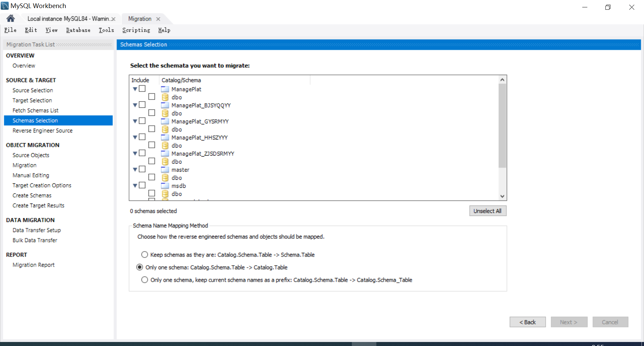This screenshot has width=644, height=346.
Task: Click the Catalog/Schema column header
Action: pos(234,80)
